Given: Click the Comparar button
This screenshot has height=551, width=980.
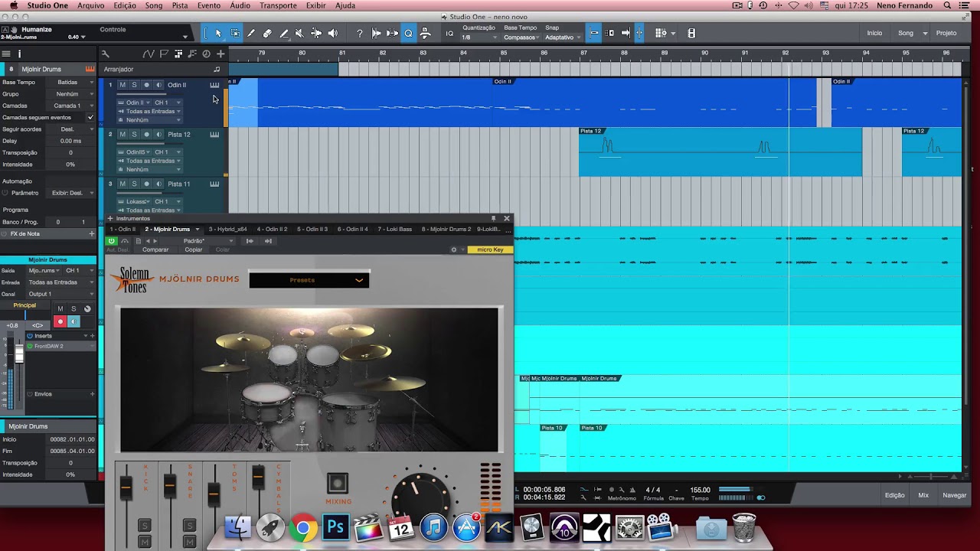Looking at the screenshot, I should pos(155,249).
